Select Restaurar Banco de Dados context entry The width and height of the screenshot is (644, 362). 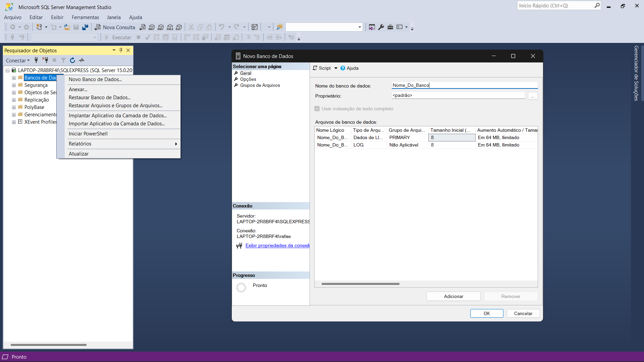(100, 98)
